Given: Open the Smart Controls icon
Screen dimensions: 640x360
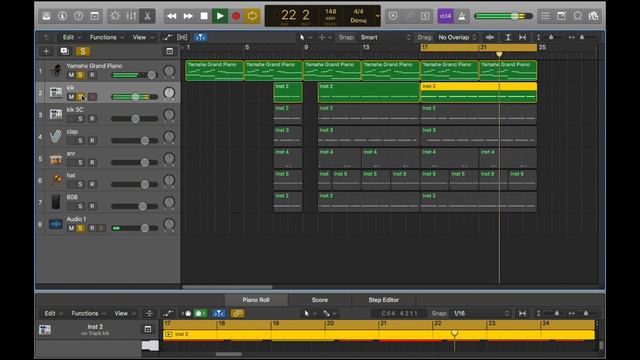Looking at the screenshot, I should click(115, 16).
